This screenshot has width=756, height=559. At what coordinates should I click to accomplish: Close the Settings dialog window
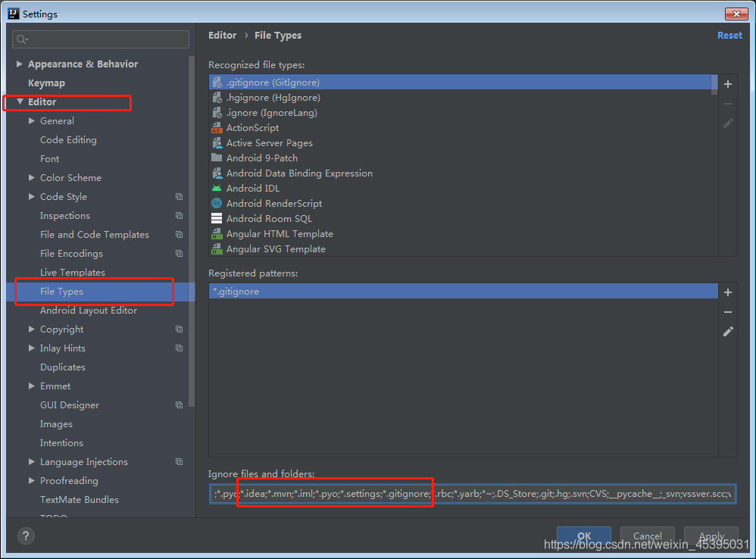point(736,14)
